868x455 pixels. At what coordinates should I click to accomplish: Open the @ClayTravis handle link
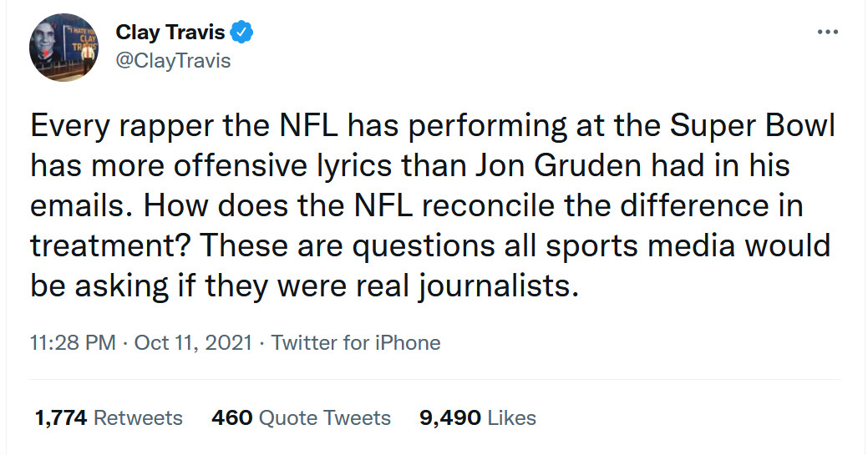(x=173, y=61)
